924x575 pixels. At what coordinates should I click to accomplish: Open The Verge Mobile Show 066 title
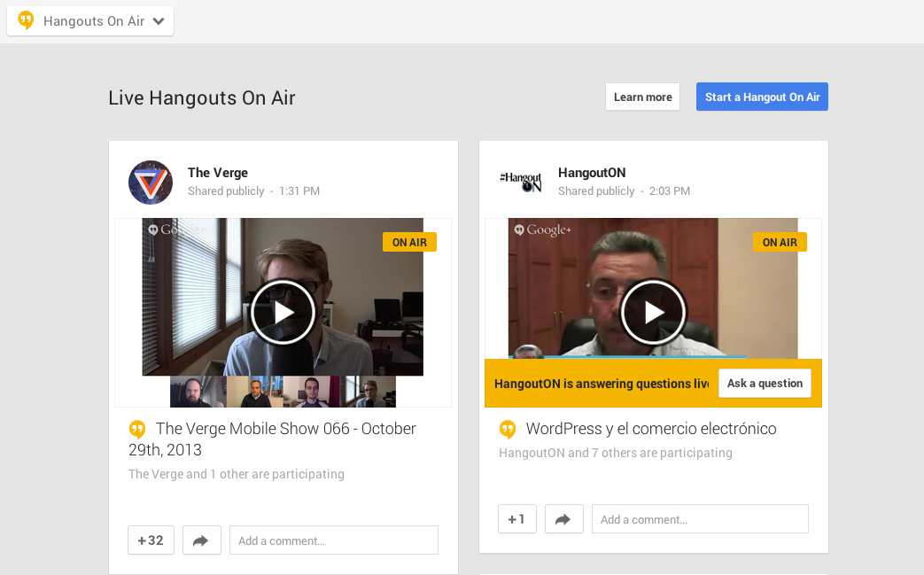click(x=272, y=439)
